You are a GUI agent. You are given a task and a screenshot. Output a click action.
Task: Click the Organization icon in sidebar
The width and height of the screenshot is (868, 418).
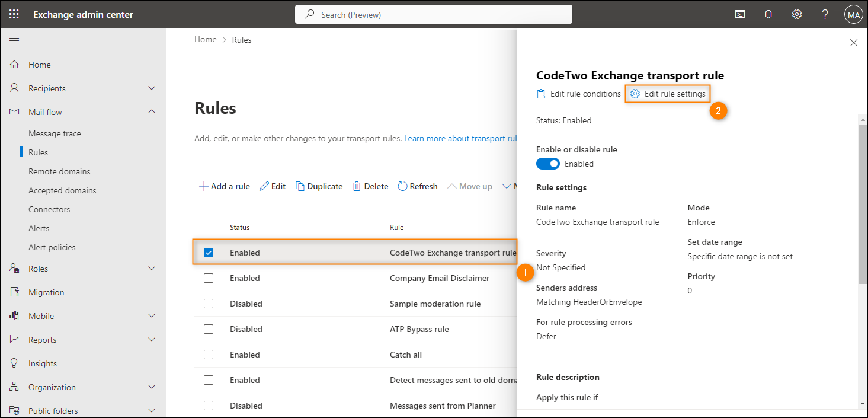(x=14, y=387)
